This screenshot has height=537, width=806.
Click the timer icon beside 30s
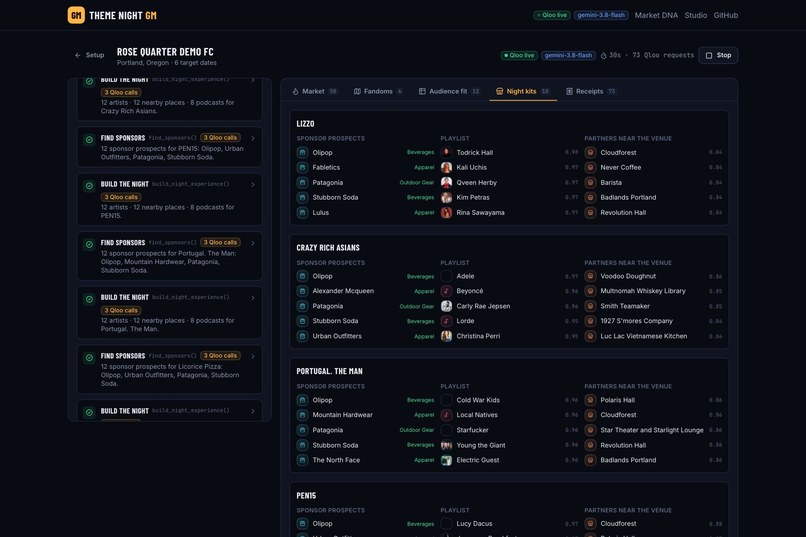(x=603, y=55)
